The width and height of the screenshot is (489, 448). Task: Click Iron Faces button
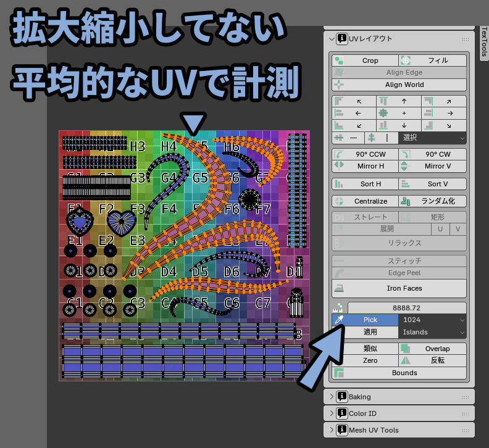399,288
